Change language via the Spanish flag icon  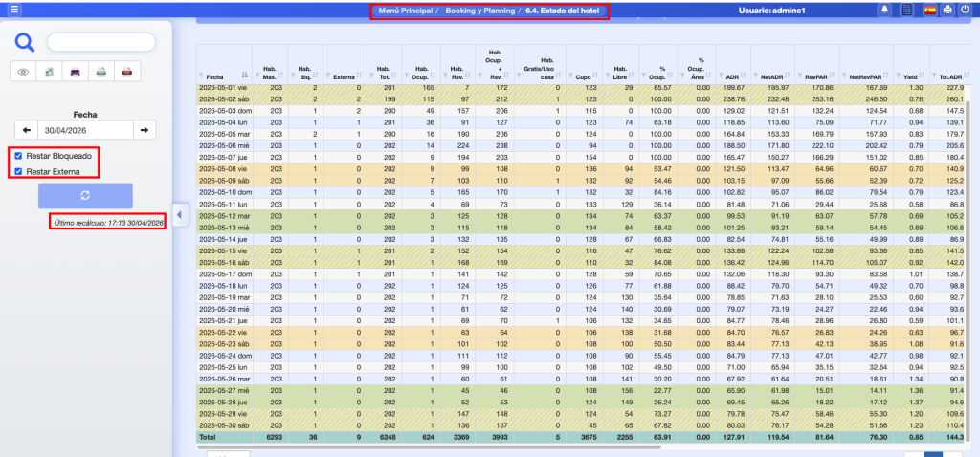[x=930, y=10]
